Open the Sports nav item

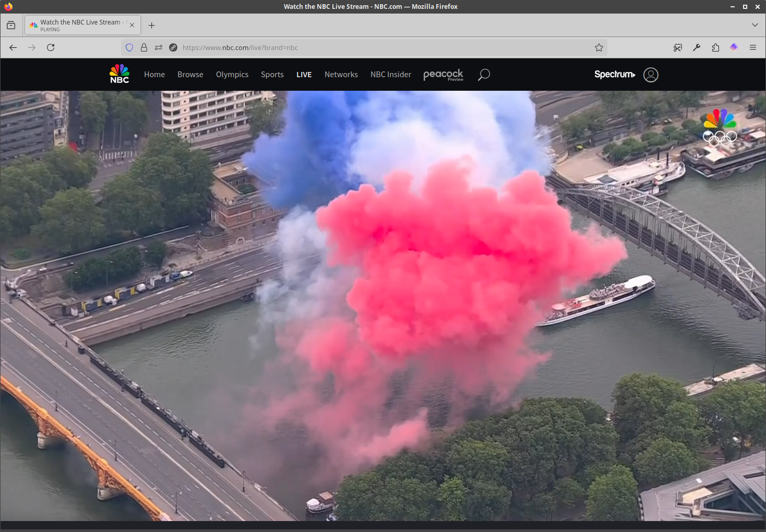[272, 75]
